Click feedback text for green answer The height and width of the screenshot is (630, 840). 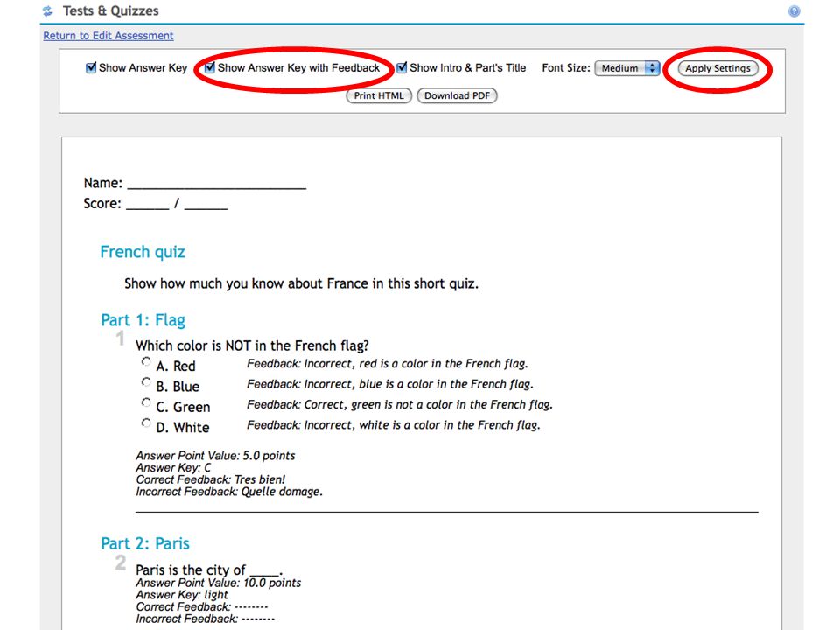[400, 404]
